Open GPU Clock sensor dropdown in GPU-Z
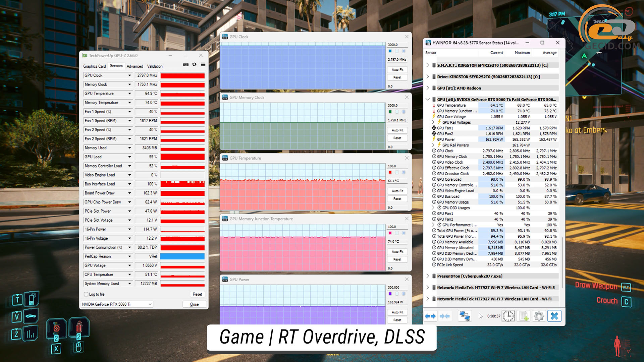The width and height of the screenshot is (644, 362). [x=129, y=75]
